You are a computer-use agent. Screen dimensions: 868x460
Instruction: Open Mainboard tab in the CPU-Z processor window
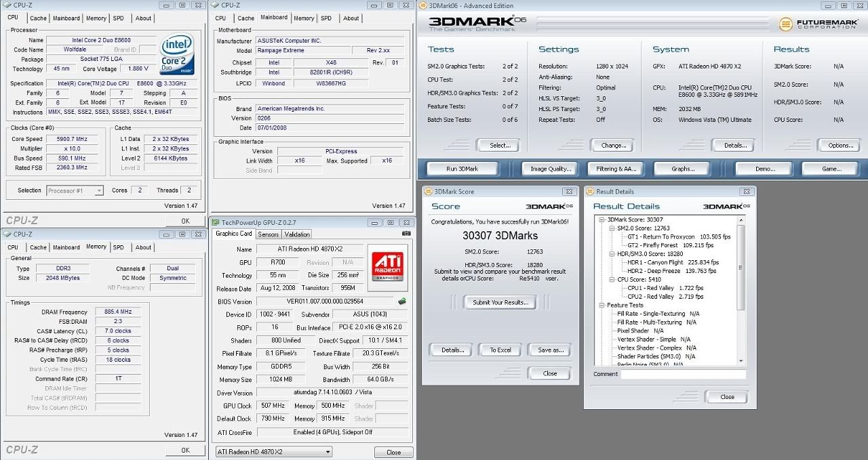66,18
